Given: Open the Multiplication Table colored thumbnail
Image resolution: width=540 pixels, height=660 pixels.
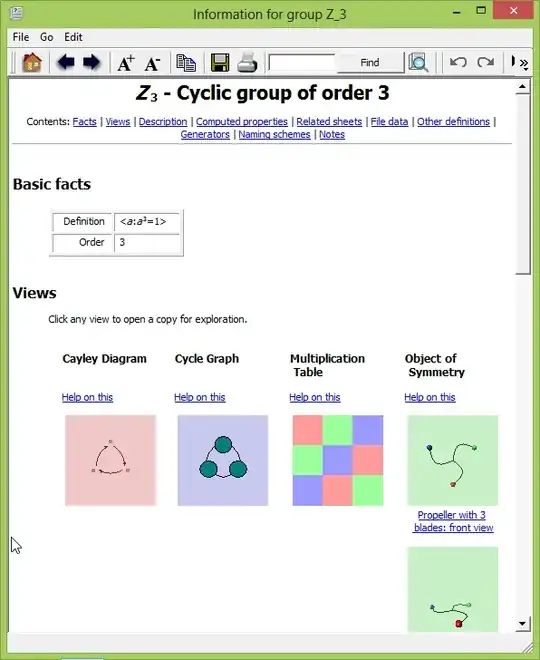Looking at the screenshot, I should pyautogui.click(x=338, y=460).
